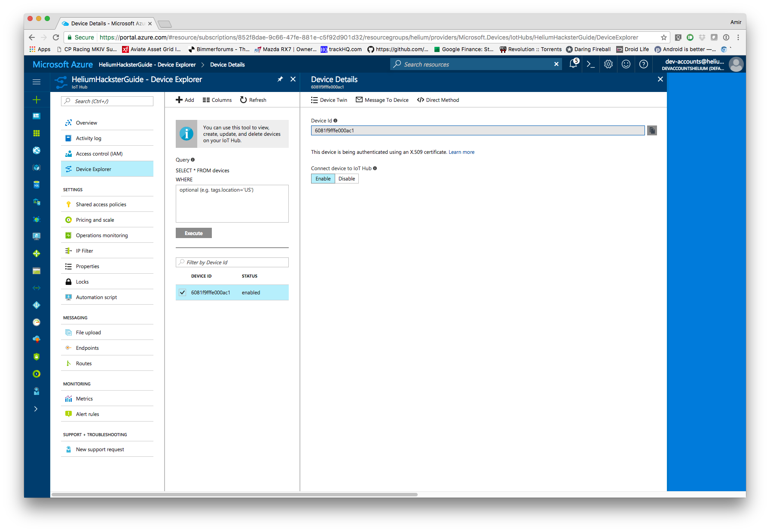
Task: Enable connecting the device to IoT Hub
Action: pyautogui.click(x=323, y=178)
